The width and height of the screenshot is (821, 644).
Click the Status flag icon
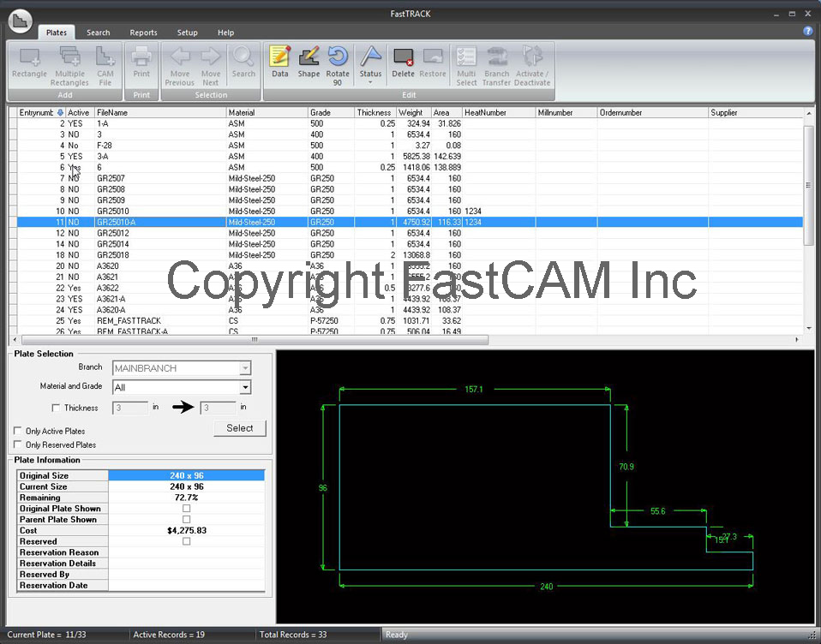tap(371, 57)
